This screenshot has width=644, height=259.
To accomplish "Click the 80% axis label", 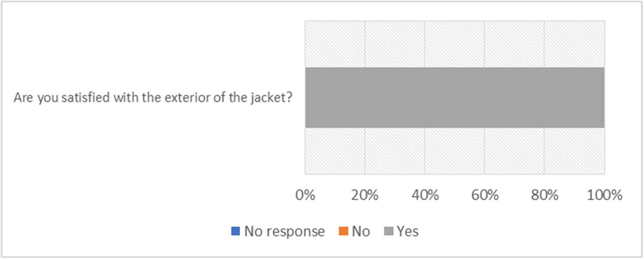I will click(x=544, y=195).
